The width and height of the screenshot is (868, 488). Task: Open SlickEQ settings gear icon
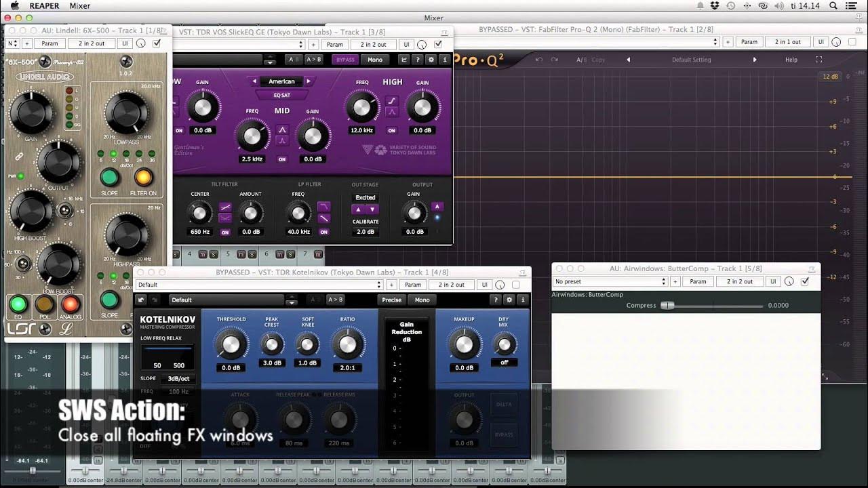pos(431,60)
